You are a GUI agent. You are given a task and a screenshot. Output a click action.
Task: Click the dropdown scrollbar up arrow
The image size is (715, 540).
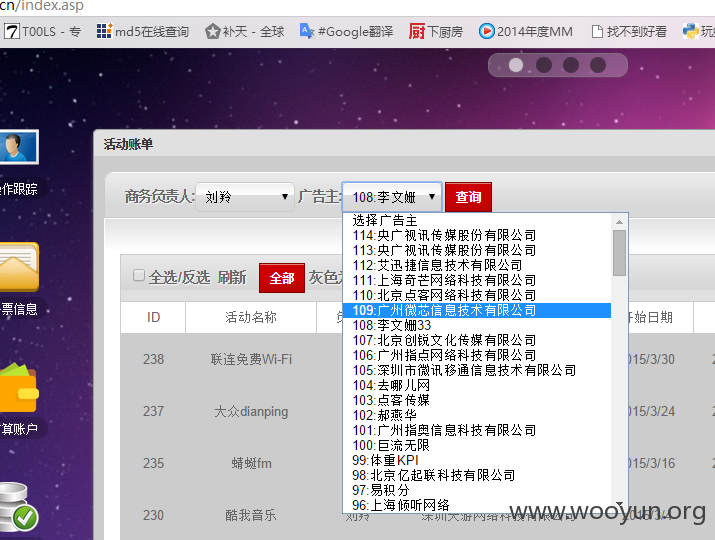(x=619, y=222)
